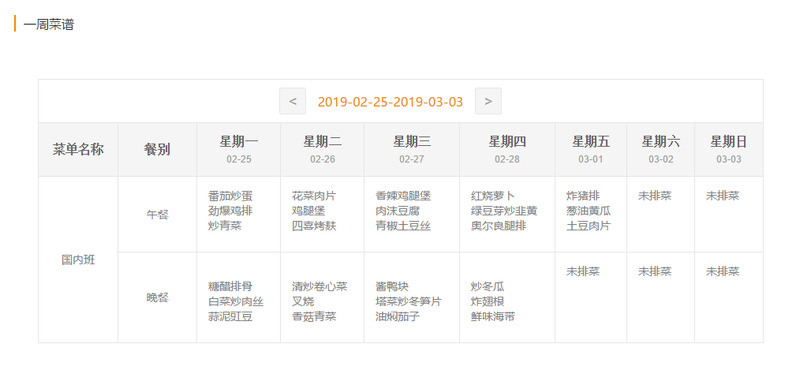Click the dish 白菜炒肉丝

[236, 302]
